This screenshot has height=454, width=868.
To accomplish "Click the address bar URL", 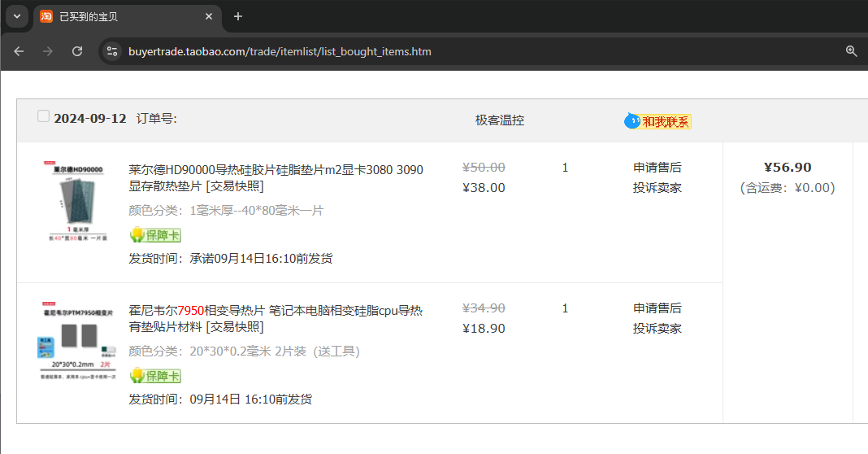I will (x=280, y=51).
